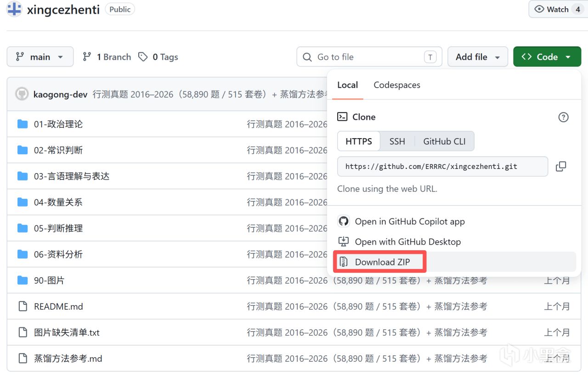Click the Go to file search field

(x=369, y=57)
